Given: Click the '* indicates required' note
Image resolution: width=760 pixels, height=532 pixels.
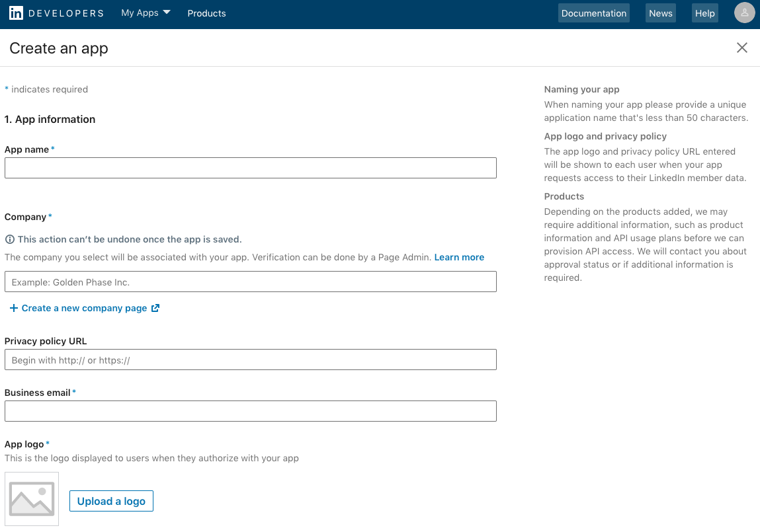Looking at the screenshot, I should tap(46, 90).
